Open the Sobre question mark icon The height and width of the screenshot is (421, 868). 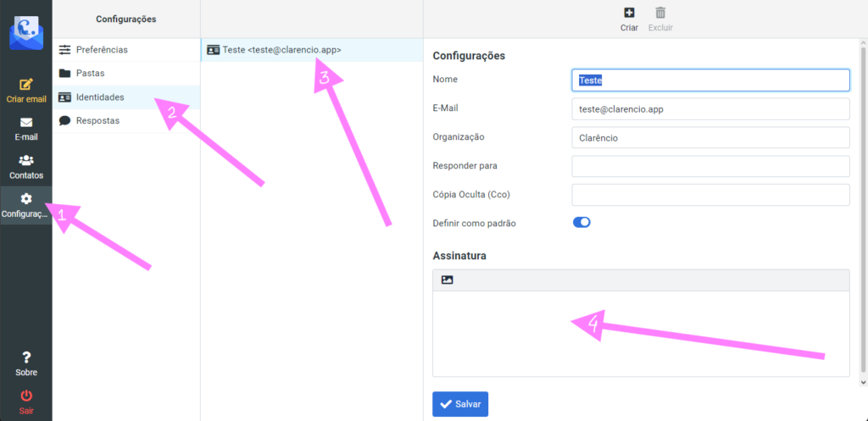coord(26,357)
